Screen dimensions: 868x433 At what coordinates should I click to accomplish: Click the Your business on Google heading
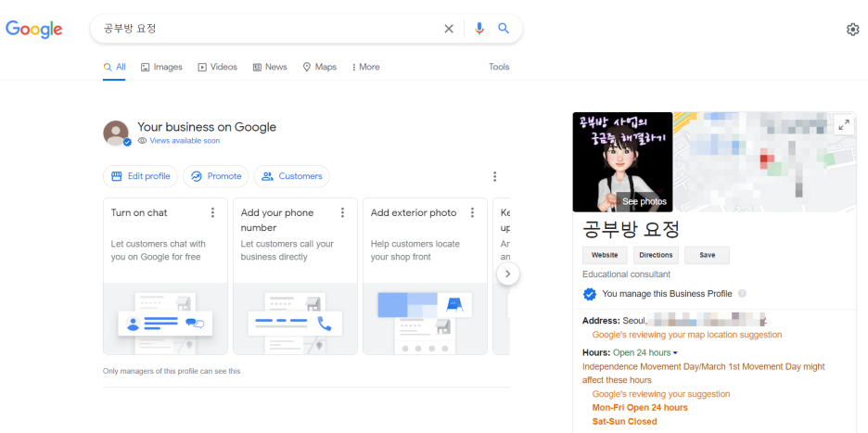coord(207,127)
